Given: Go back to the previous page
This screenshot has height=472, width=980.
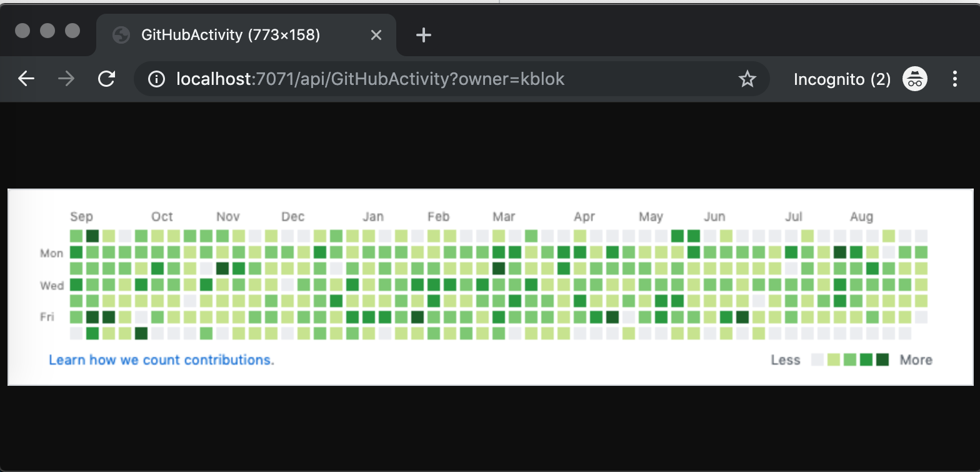Looking at the screenshot, I should [x=26, y=79].
